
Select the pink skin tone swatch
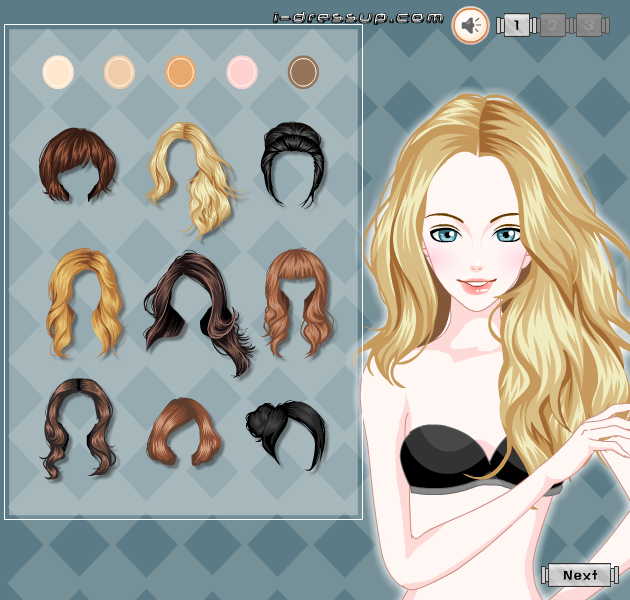pyautogui.click(x=242, y=72)
